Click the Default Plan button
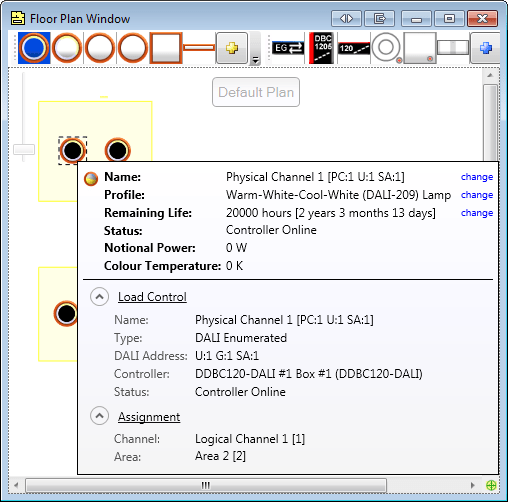Viewport: 508px width, 502px height. 256,92
